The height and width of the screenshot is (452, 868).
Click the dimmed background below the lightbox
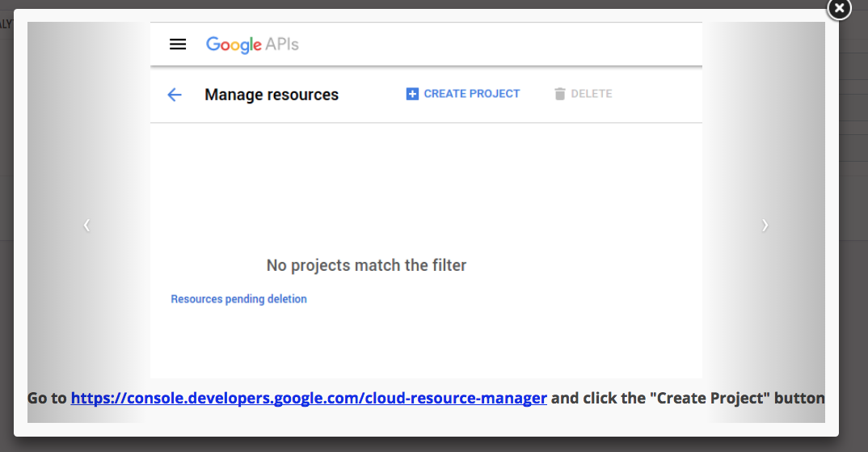434,445
